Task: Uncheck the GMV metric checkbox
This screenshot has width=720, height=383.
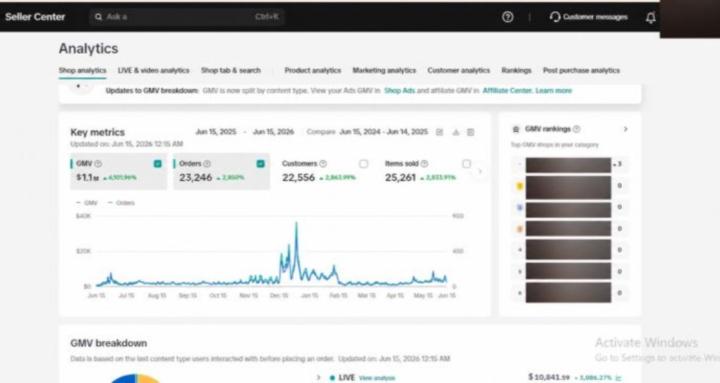Action: pos(158,163)
